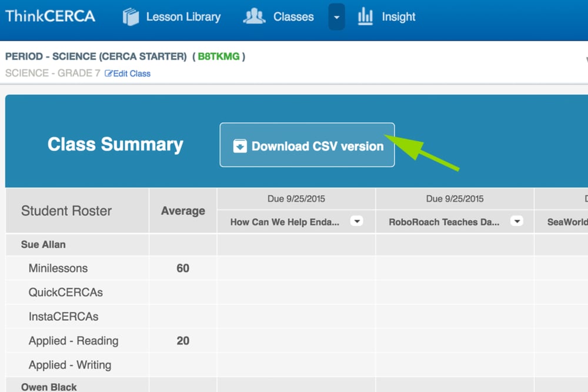This screenshot has height=392, width=588.
Task: Click the Edit Class pencil icon
Action: [108, 73]
